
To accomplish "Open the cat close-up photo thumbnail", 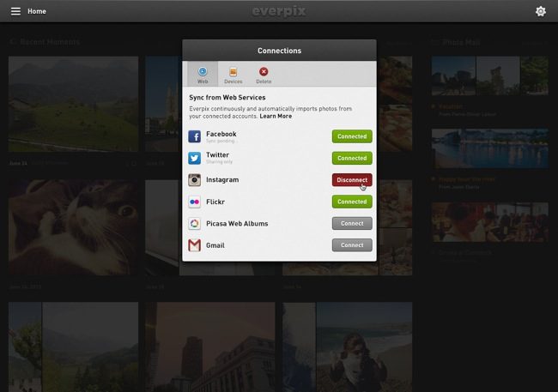I will click(73, 227).
